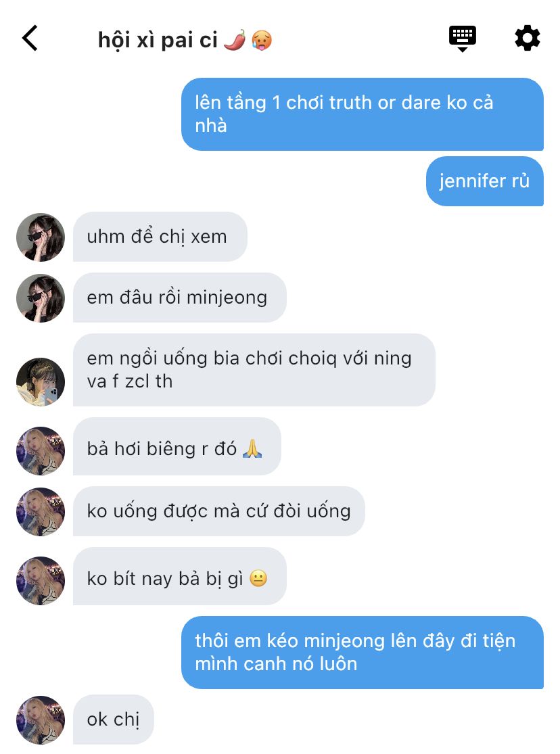Select the 'em đâu rồi minjeong' bubble

(x=180, y=298)
